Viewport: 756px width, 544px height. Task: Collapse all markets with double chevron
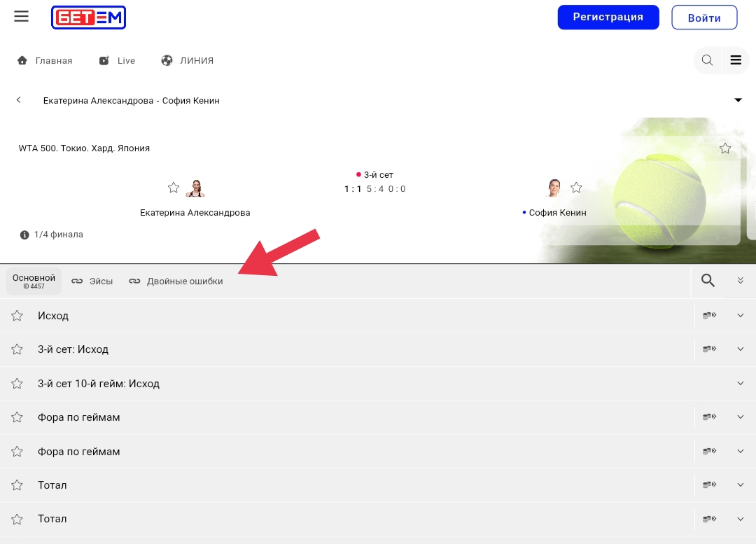tap(741, 281)
